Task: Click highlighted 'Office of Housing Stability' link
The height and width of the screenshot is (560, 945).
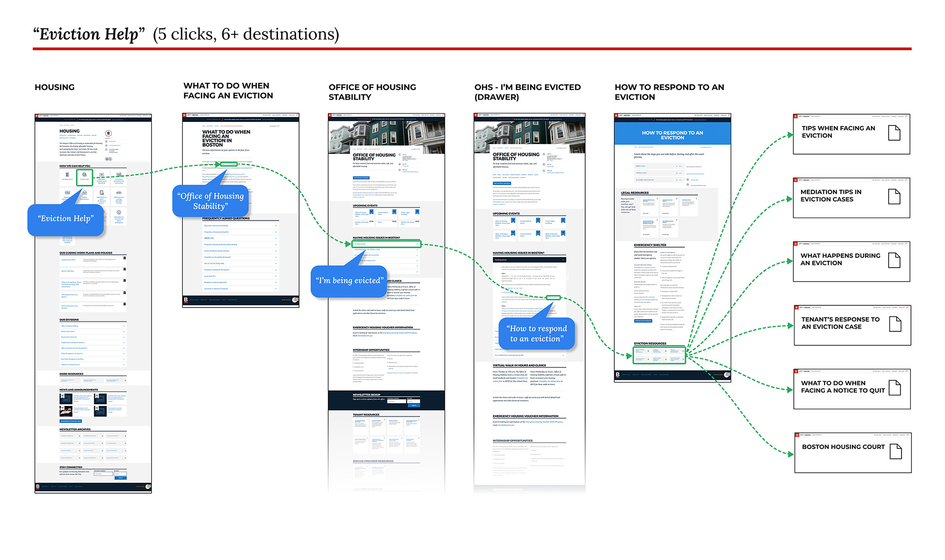Action: [x=229, y=164]
